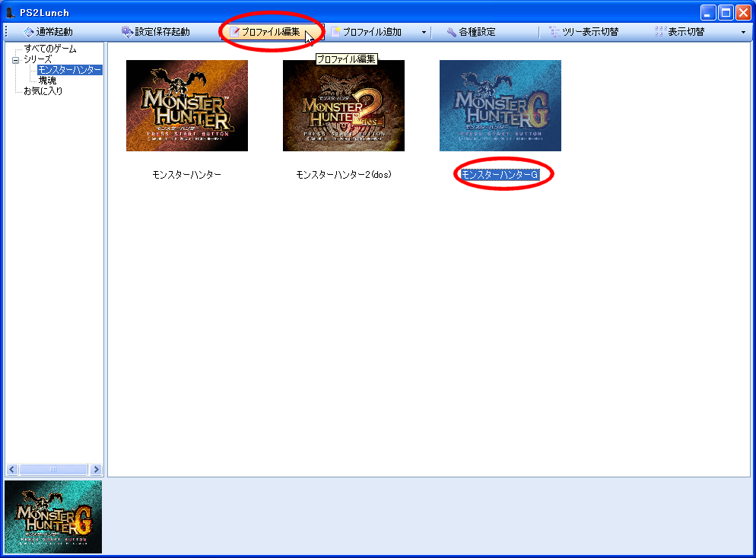The height and width of the screenshot is (558, 756).
Task: Click the プロファイル追加 new-profile icon
Action: point(335,32)
